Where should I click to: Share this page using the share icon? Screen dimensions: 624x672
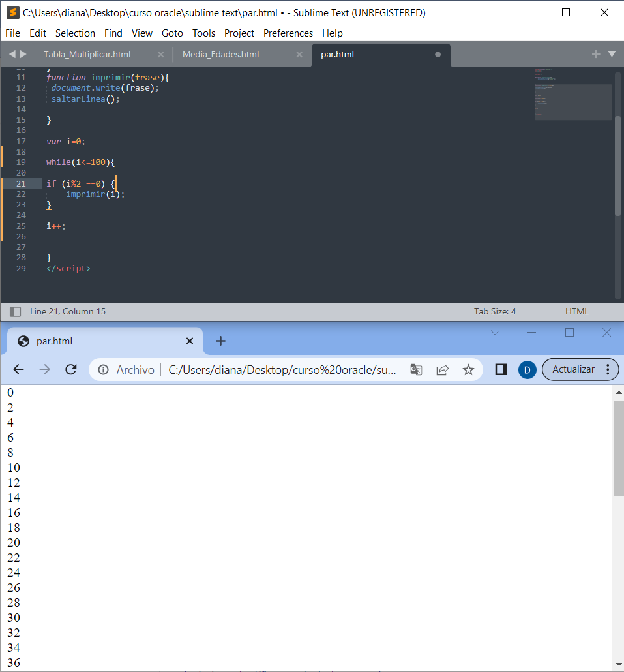pyautogui.click(x=442, y=370)
